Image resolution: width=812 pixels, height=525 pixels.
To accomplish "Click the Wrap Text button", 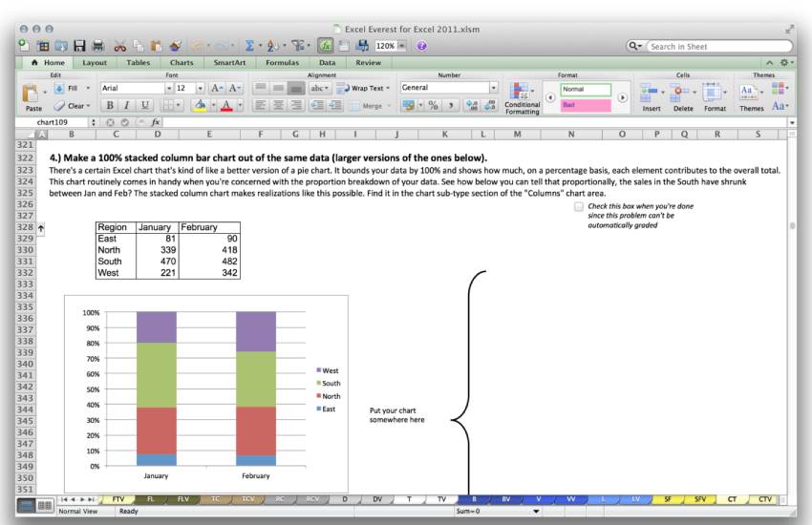I will pyautogui.click(x=363, y=89).
